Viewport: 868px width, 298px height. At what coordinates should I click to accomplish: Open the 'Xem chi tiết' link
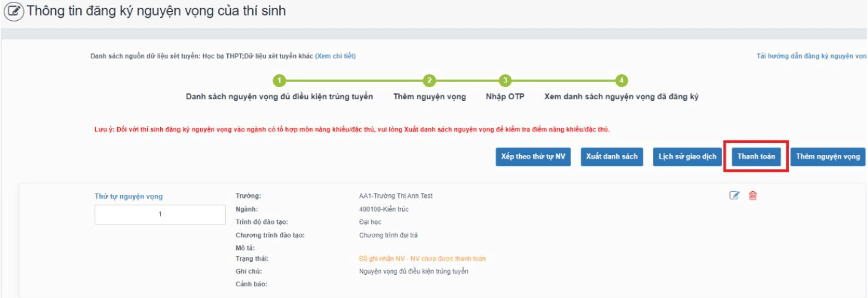click(335, 56)
